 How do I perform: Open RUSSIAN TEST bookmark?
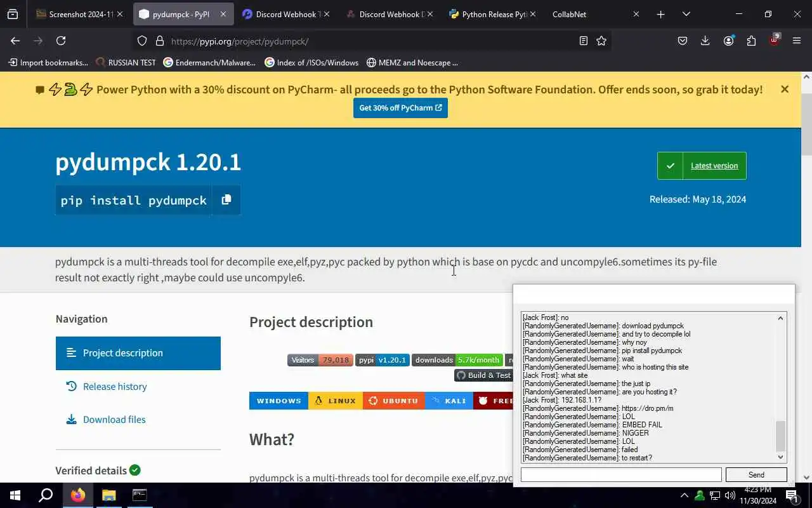click(126, 62)
